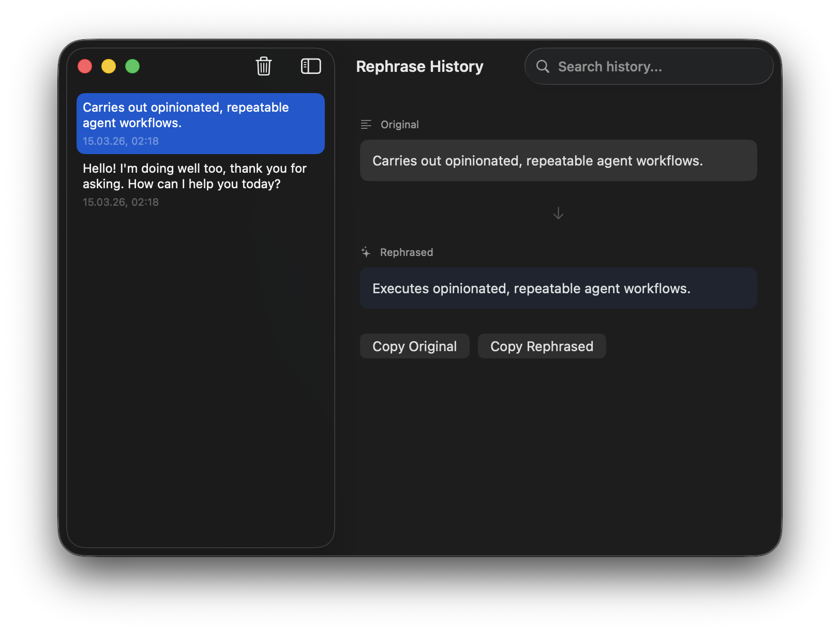Click the timestamp under the Hello entry
This screenshot has height=633, width=840.
coord(121,202)
